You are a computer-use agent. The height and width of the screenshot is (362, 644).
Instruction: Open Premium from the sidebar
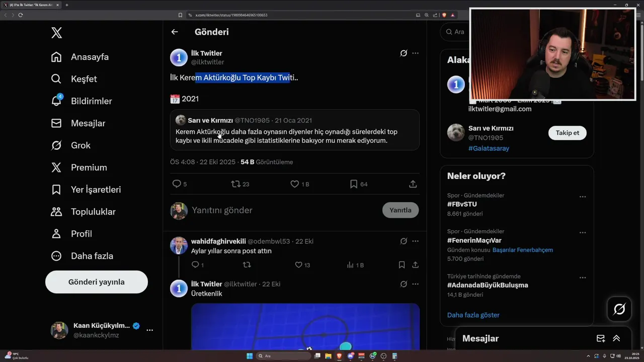pos(79,167)
